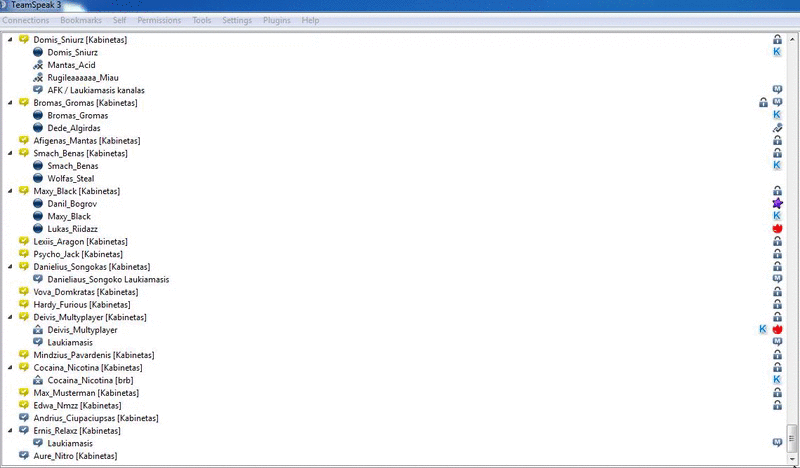
Task: Open the Permissions menu
Action: click(x=159, y=20)
